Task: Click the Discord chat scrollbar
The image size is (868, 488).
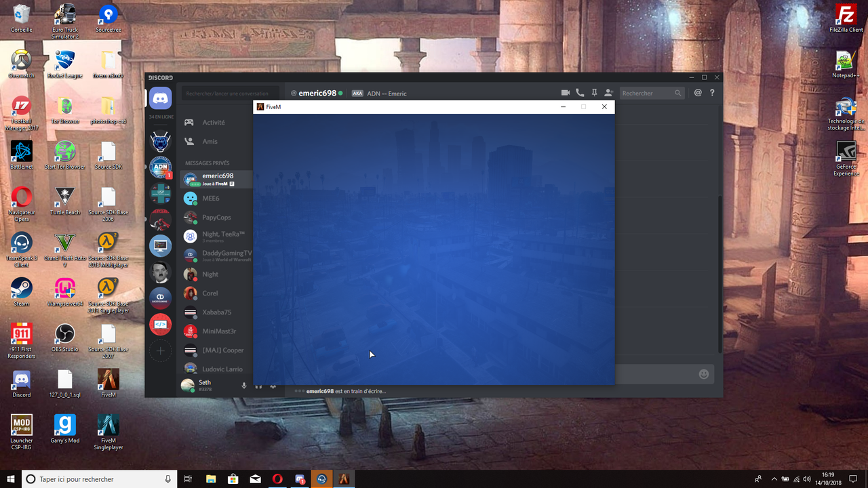Action: (x=719, y=274)
